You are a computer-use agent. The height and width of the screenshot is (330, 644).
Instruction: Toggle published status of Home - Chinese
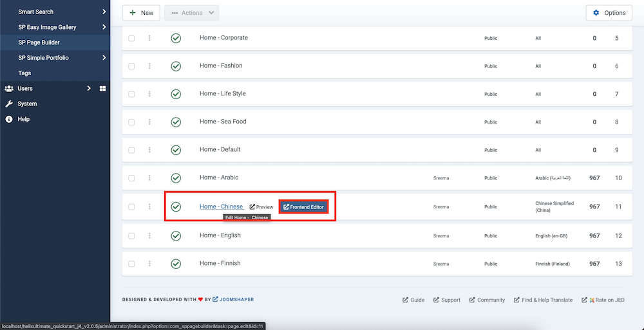[x=176, y=207]
